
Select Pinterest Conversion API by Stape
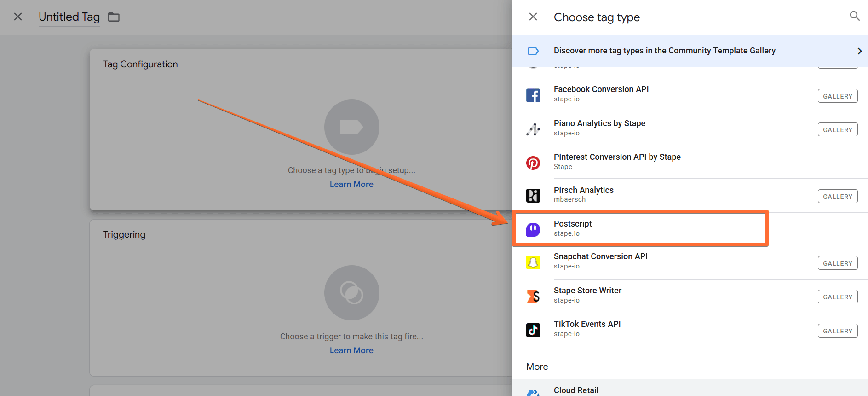[690, 162]
